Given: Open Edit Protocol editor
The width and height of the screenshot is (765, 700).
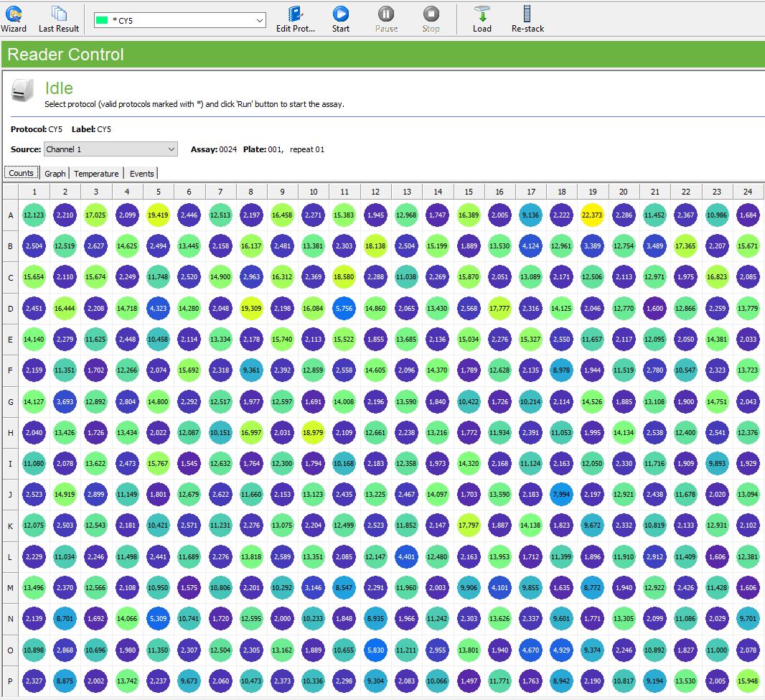Looking at the screenshot, I should (296, 19).
